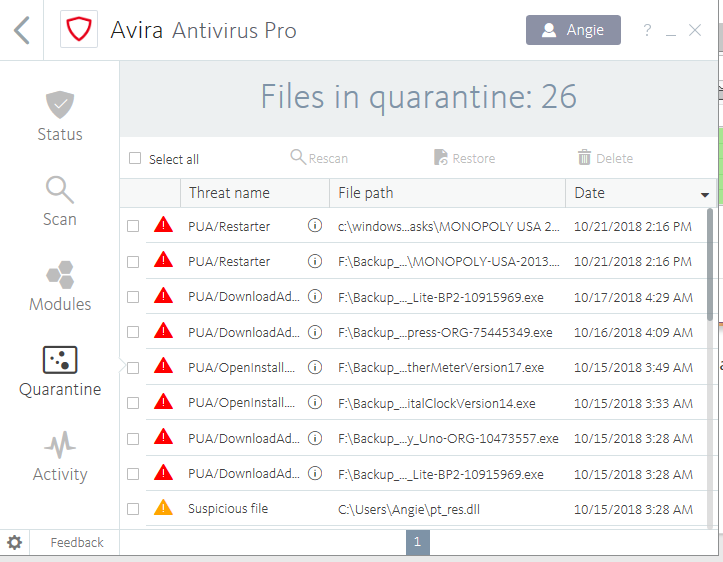The height and width of the screenshot is (562, 723).
Task: Open the Activity section
Action: point(60,456)
